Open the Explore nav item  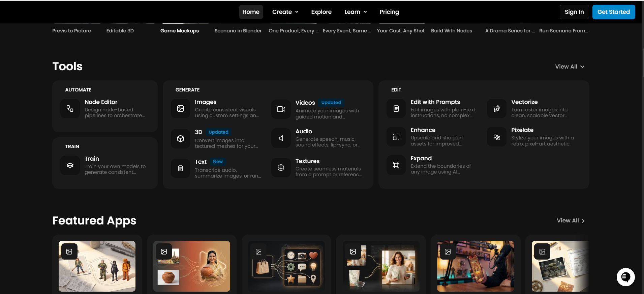(321, 12)
